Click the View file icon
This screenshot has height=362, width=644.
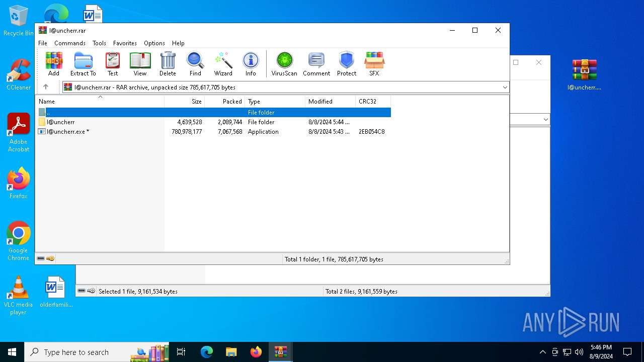pos(140,64)
